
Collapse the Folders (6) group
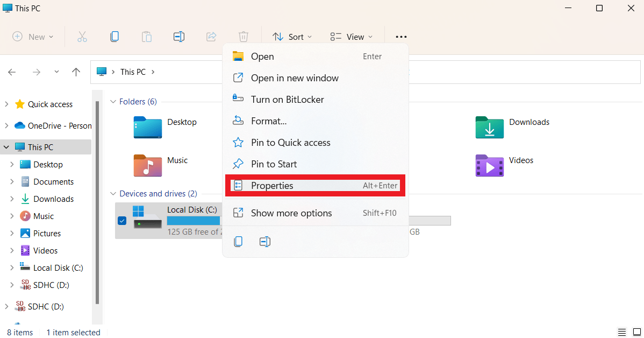tap(113, 102)
